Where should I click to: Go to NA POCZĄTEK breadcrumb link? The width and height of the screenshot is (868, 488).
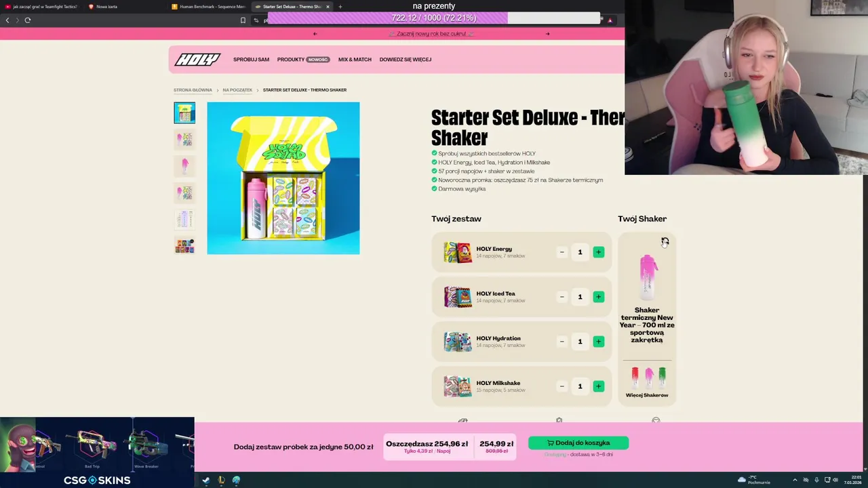coord(237,90)
